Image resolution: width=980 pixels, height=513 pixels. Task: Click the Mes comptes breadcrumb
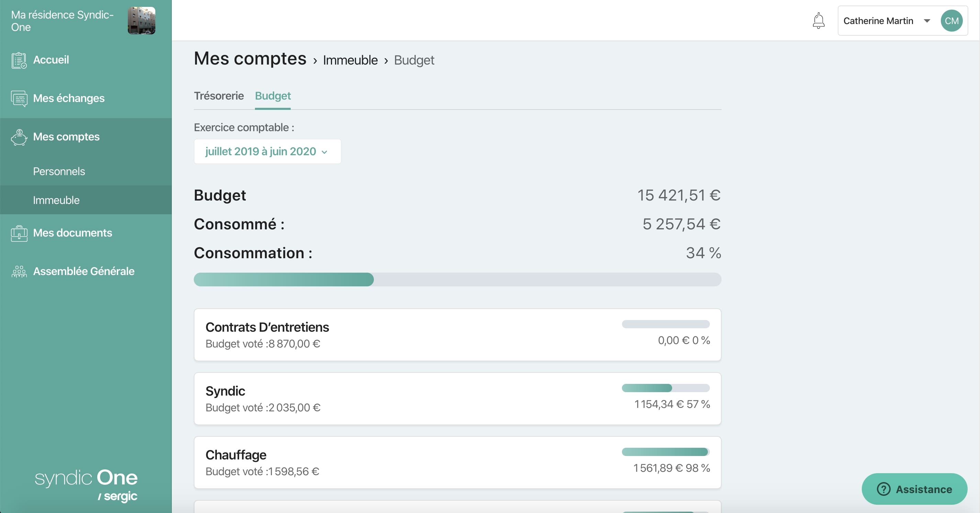[250, 59]
